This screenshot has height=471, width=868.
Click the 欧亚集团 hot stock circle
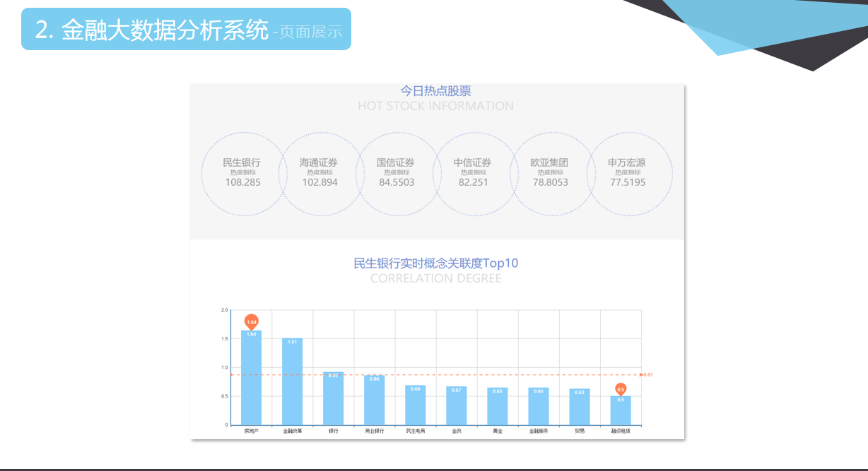click(x=552, y=173)
